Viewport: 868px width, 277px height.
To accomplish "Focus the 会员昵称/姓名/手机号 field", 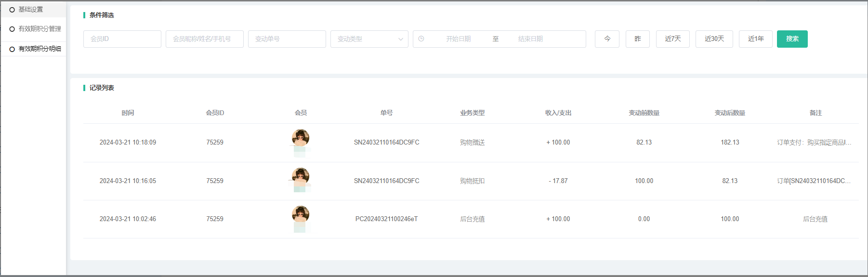I will coord(205,39).
